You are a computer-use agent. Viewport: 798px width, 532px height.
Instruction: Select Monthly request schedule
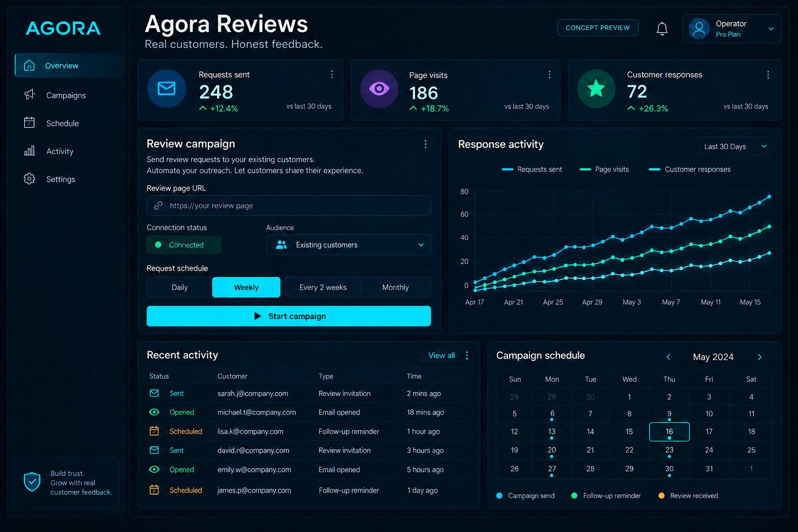pos(396,287)
